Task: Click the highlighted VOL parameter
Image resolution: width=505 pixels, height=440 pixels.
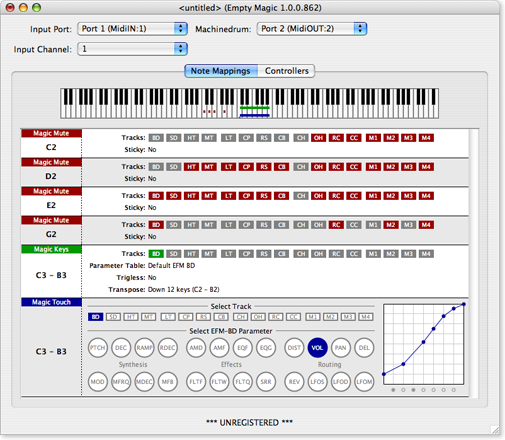Action: tap(317, 348)
